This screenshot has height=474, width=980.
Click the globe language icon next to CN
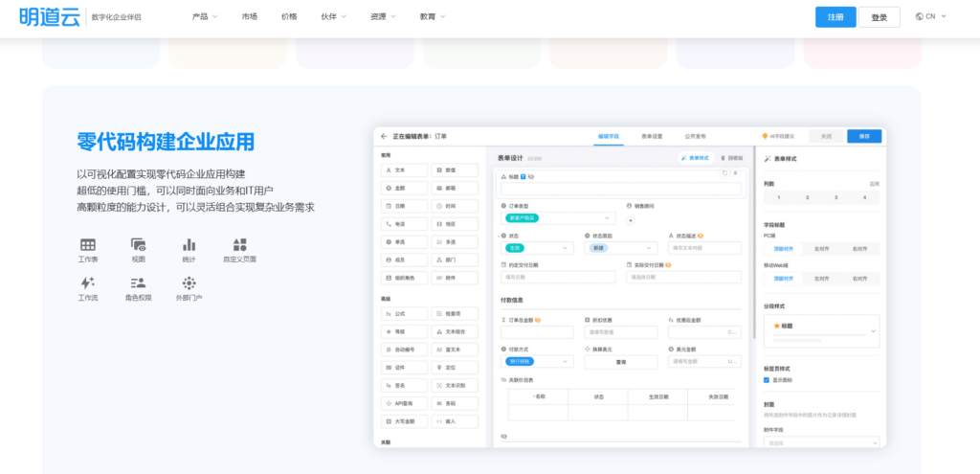(920, 17)
